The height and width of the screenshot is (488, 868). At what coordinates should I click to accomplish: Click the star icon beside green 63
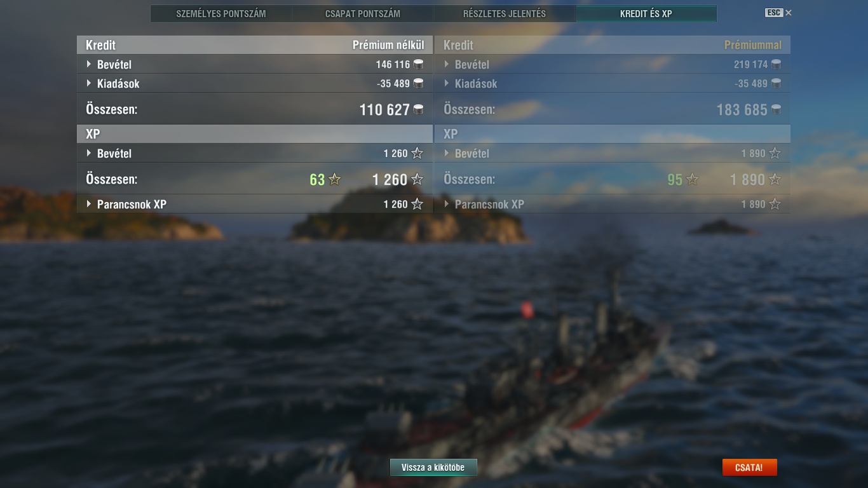click(335, 179)
